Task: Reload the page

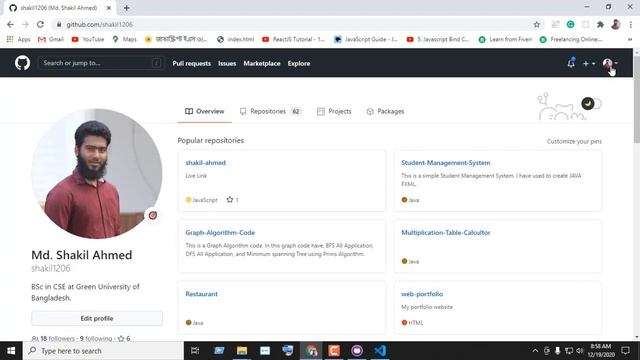Action: [x=40, y=24]
